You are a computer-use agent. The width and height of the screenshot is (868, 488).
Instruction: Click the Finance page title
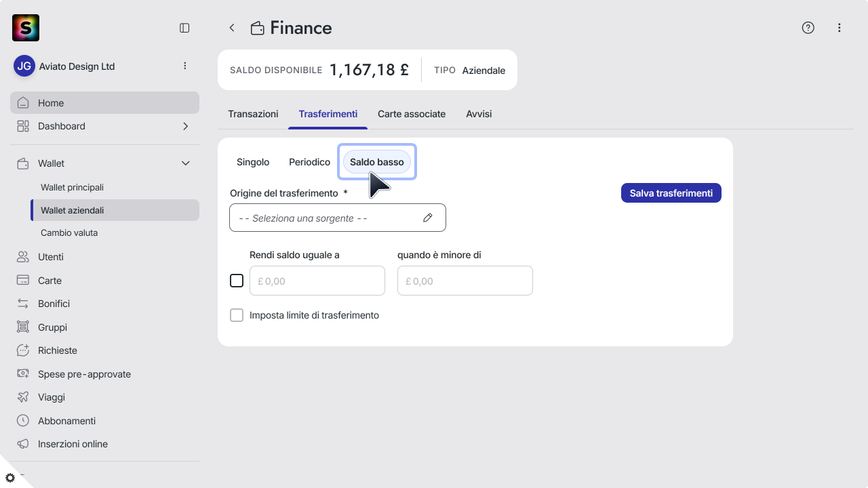pos(301,28)
